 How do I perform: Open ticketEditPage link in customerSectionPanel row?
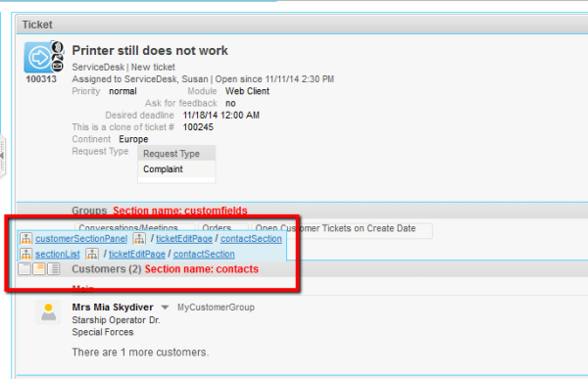184,239
